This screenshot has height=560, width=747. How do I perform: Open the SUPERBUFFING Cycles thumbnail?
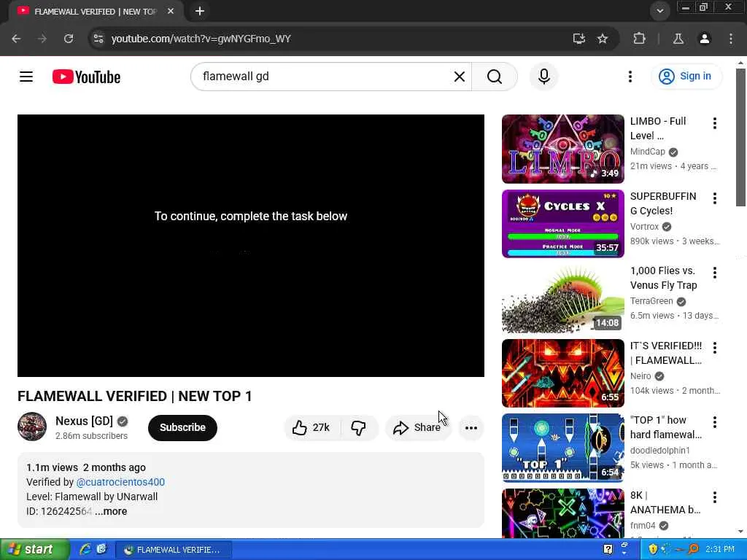[562, 224]
